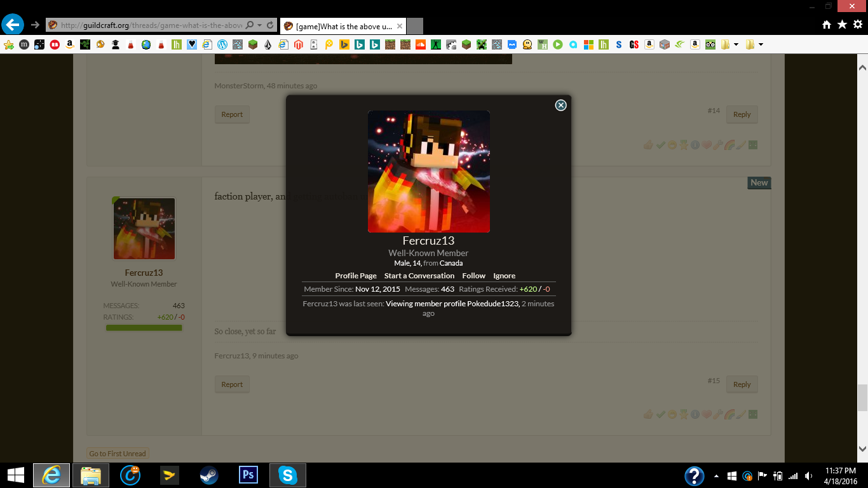This screenshot has height=488, width=868.
Task: Rate post #15 with wrench icon
Action: pyautogui.click(x=718, y=414)
